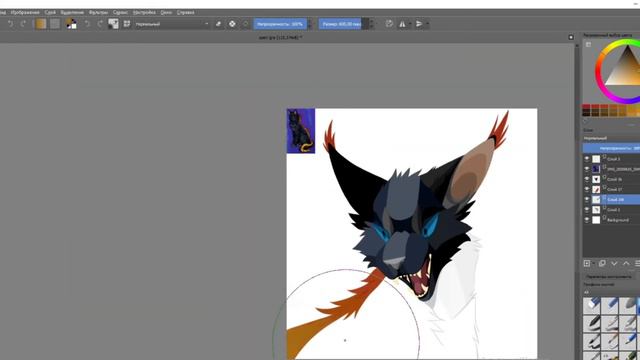
Task: Open the Edit Brush Settings icon
Action: coord(113,24)
